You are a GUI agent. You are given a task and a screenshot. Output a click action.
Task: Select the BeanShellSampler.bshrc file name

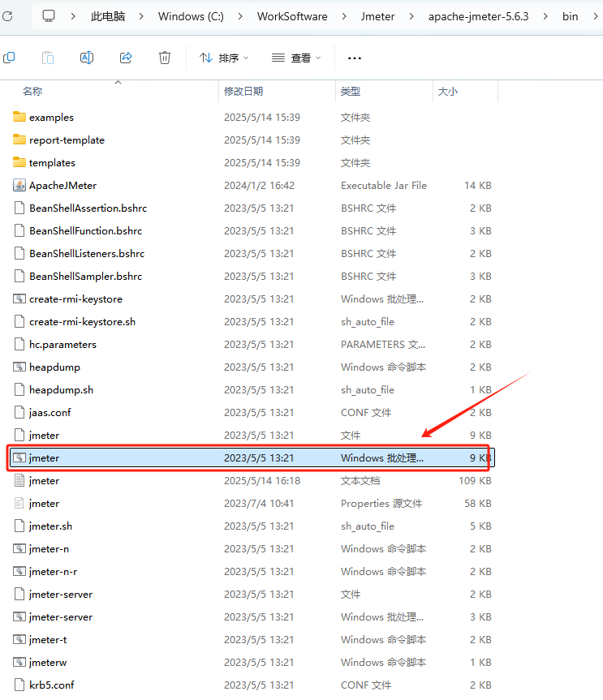click(x=86, y=277)
